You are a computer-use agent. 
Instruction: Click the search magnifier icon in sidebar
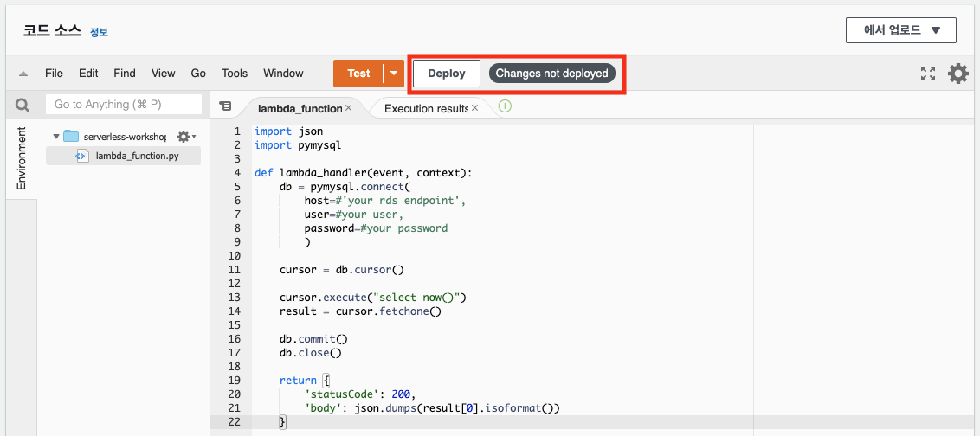[x=23, y=105]
